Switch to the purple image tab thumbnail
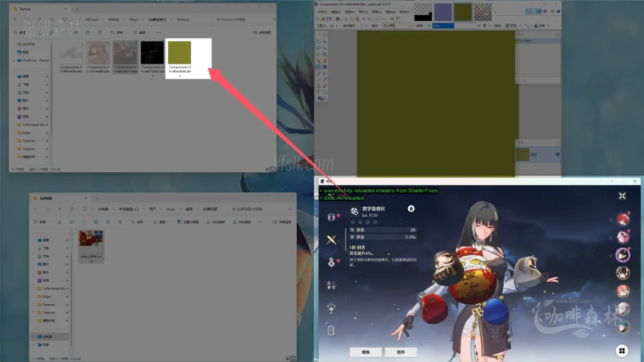 (x=445, y=13)
